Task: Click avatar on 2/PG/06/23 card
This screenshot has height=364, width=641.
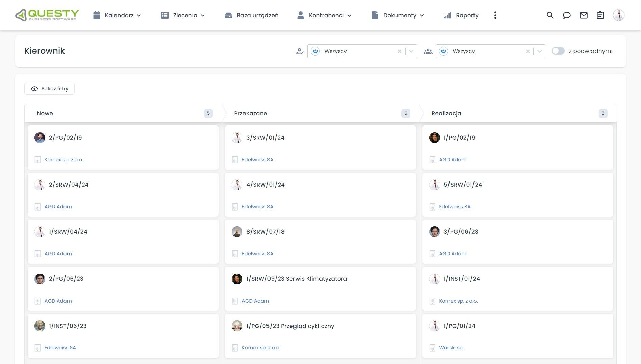Action: 40,279
